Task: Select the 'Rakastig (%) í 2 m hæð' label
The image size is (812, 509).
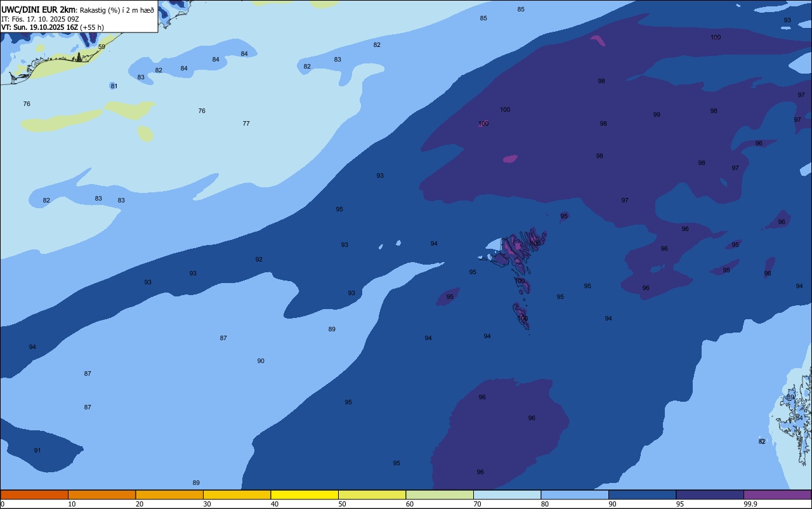Action: (x=117, y=10)
